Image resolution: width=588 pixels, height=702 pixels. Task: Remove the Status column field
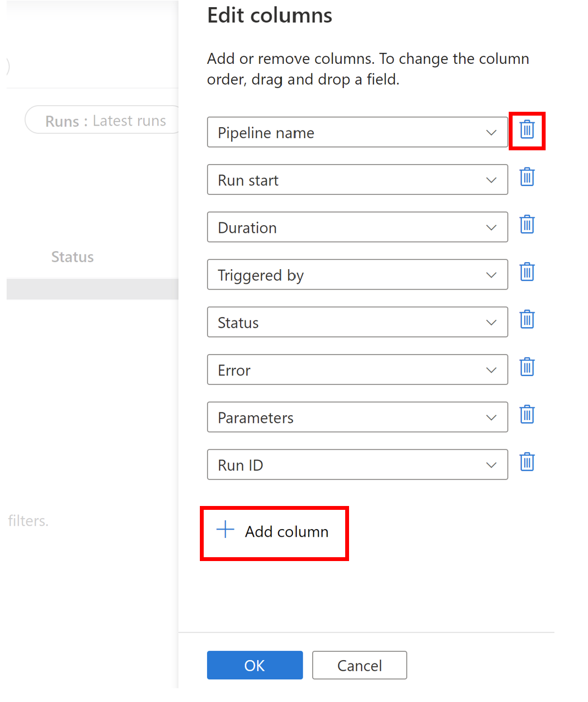pos(527,319)
